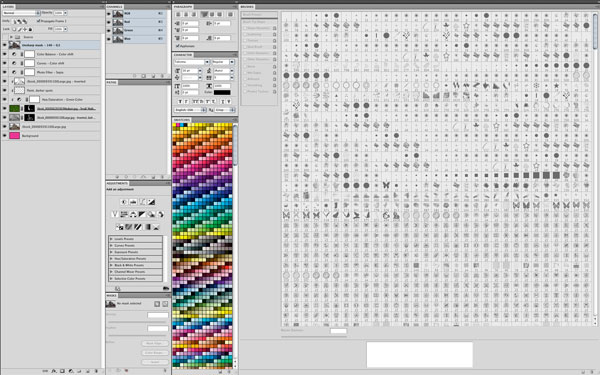
Task: Hide the Color Balance - Color shift layer
Action: 5,54
